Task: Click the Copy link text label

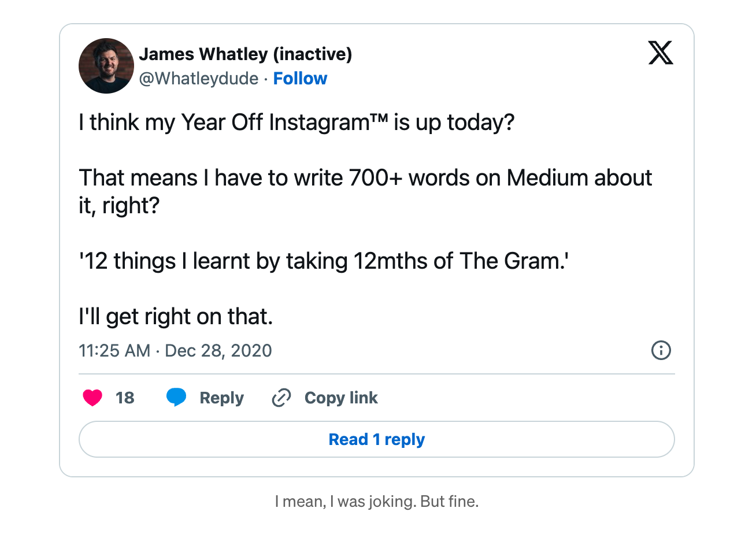Action: coord(341,398)
